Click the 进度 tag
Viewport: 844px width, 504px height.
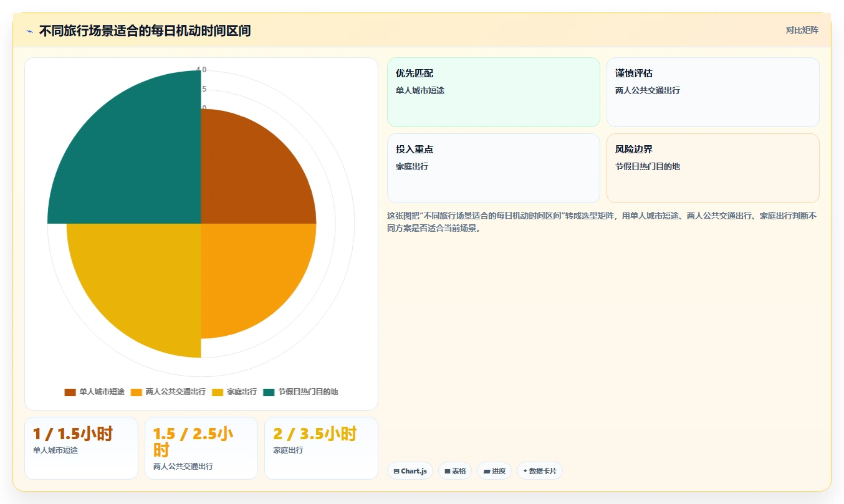[x=494, y=471]
